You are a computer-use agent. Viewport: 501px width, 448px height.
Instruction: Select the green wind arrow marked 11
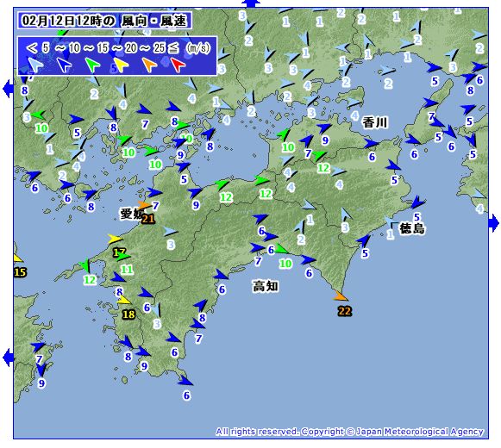(123, 257)
